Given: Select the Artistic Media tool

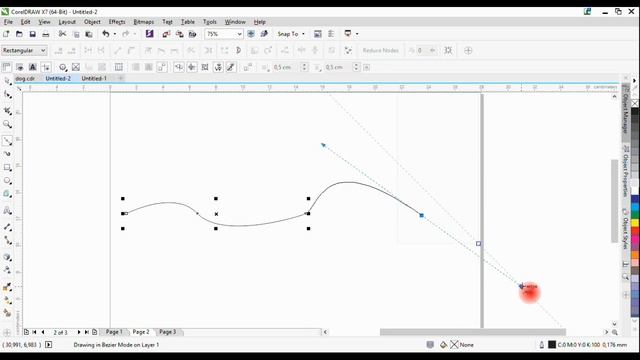Looking at the screenshot, I should (x=7, y=154).
